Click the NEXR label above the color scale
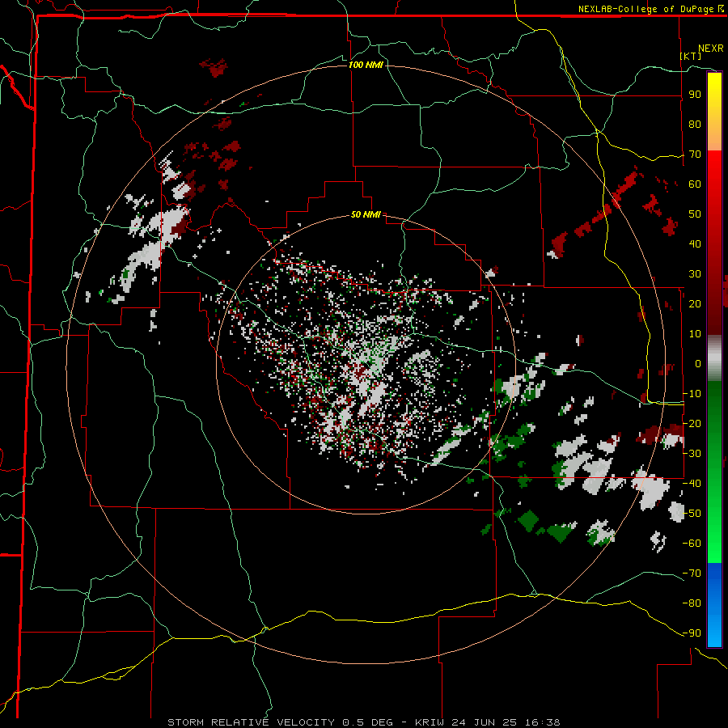 tap(711, 49)
